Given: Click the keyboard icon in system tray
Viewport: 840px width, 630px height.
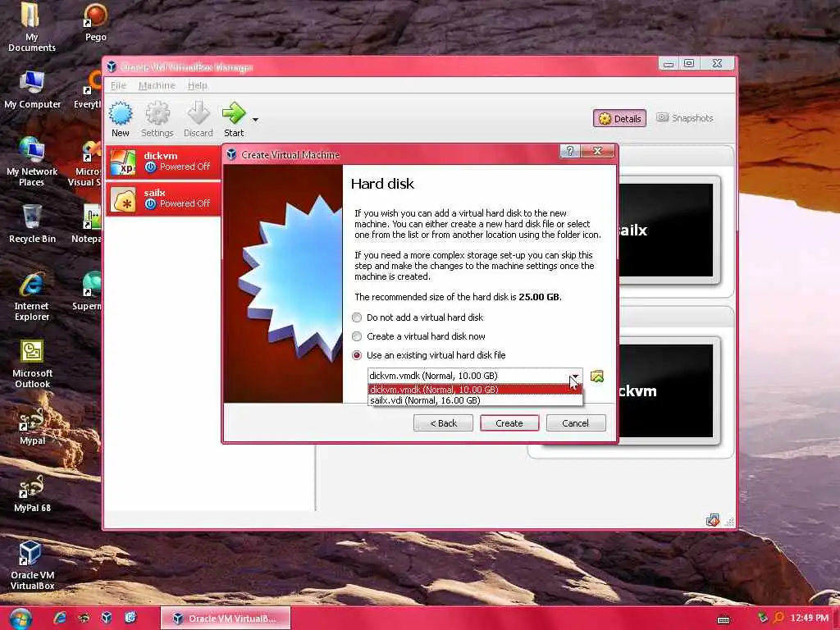Looking at the screenshot, I should tap(724, 620).
